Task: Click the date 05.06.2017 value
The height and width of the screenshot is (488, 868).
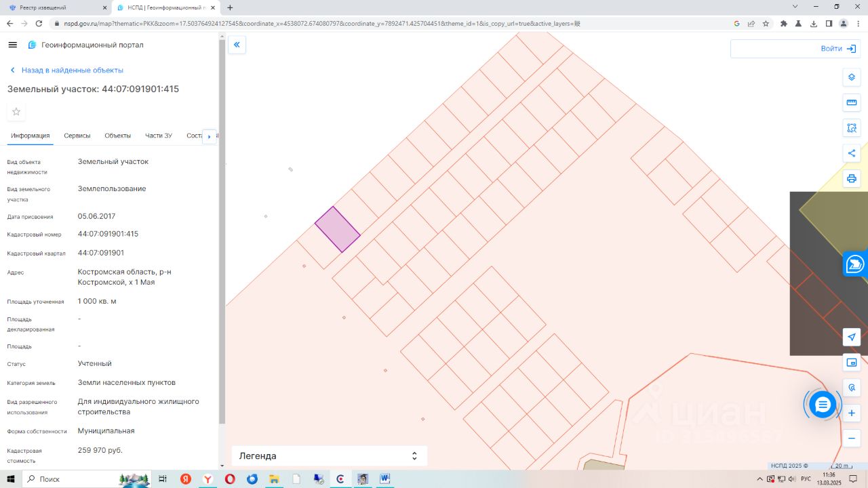Action: point(97,216)
